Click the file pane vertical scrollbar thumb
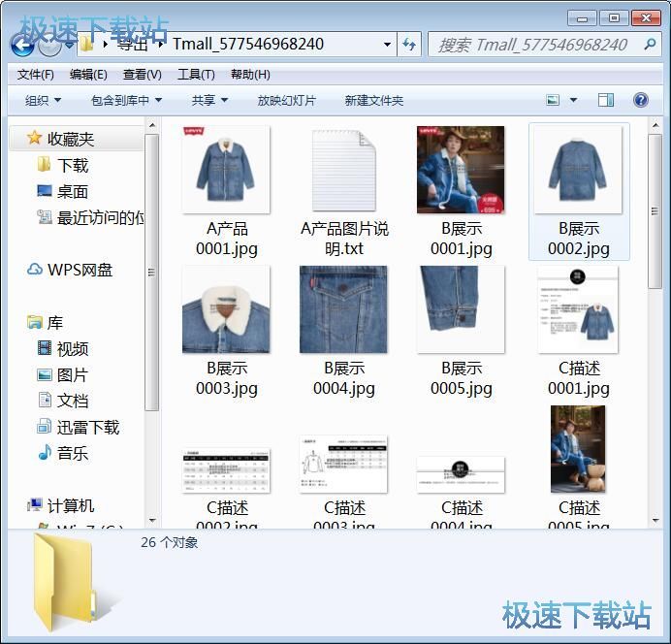The image size is (671, 644). coord(655,211)
